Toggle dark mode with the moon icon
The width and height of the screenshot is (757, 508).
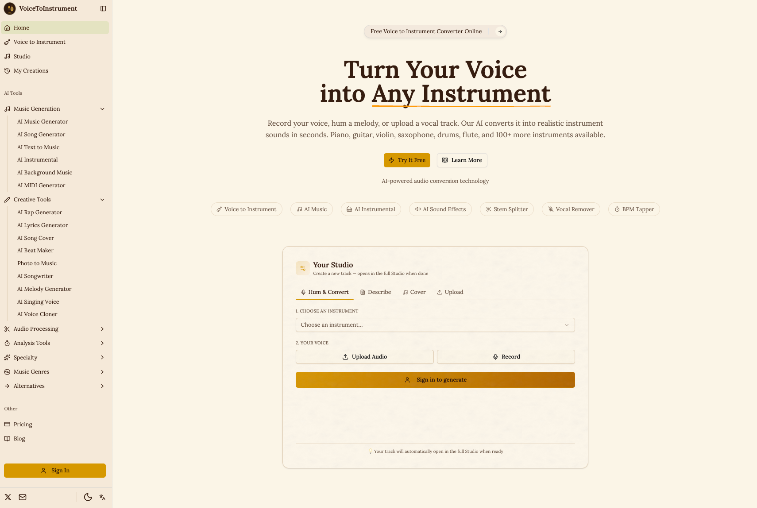tap(88, 497)
